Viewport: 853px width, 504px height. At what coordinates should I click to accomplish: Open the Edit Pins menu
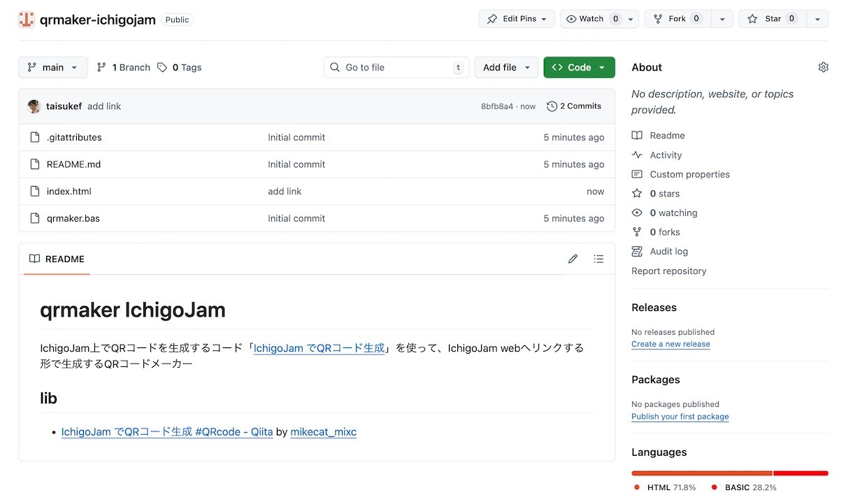[x=517, y=19]
